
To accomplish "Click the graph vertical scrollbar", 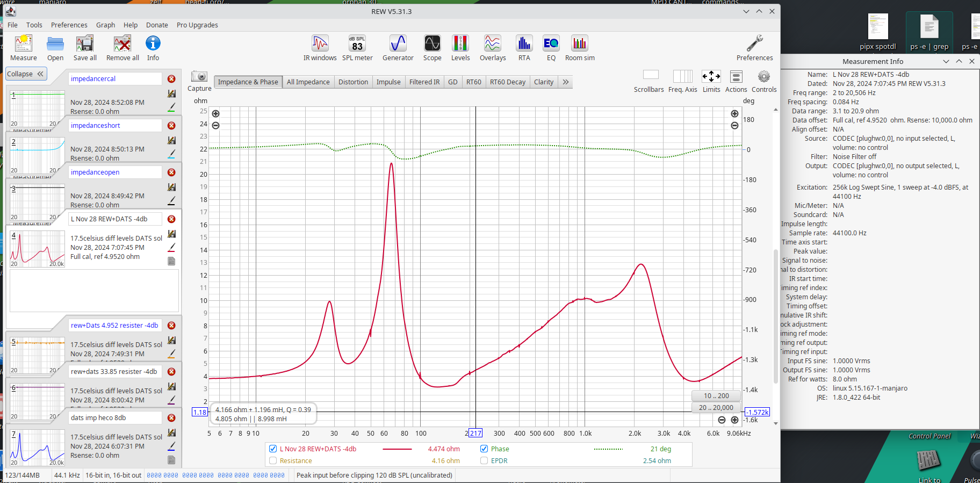I will click(775, 316).
